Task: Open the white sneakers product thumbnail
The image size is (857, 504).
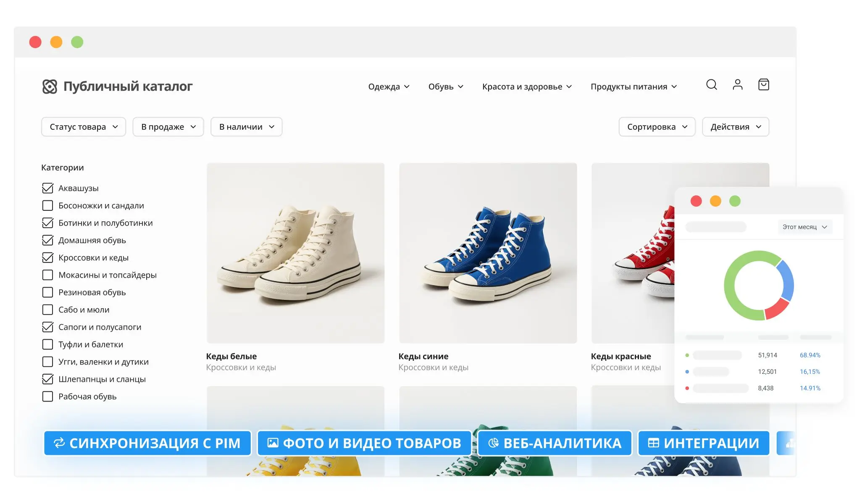Action: click(295, 253)
